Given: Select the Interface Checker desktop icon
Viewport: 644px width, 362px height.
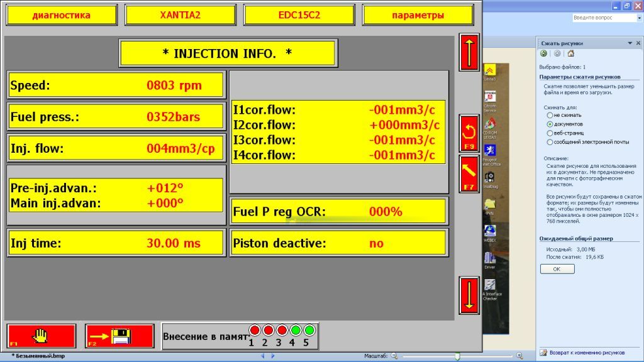Looking at the screenshot, I should [x=490, y=290].
